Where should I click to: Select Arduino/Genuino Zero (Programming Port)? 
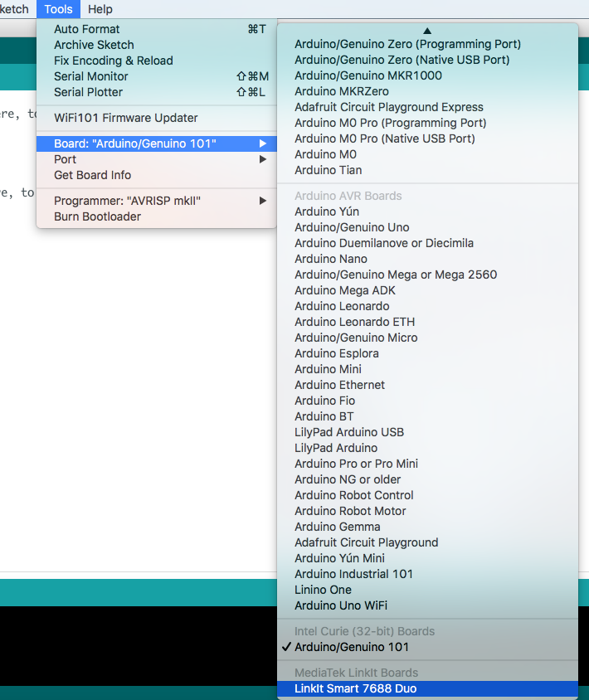[x=427, y=44]
